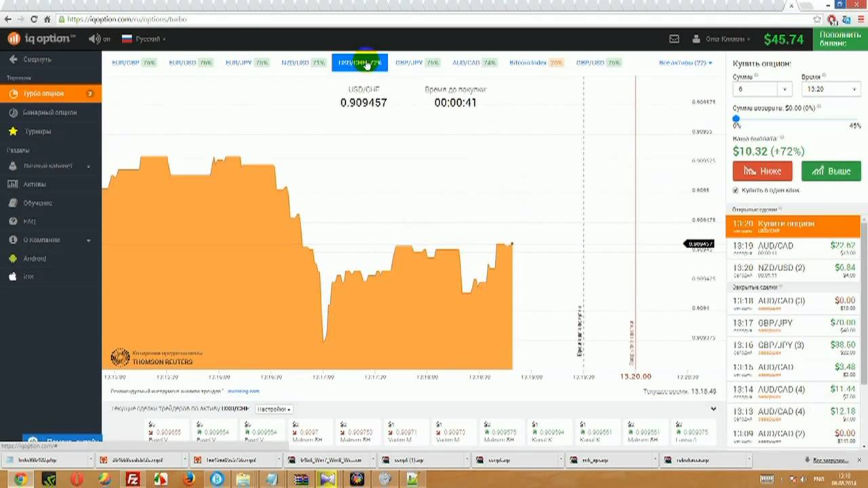Click the refund amount slider handle
This screenshot has width=868, height=488.
pyautogui.click(x=736, y=119)
